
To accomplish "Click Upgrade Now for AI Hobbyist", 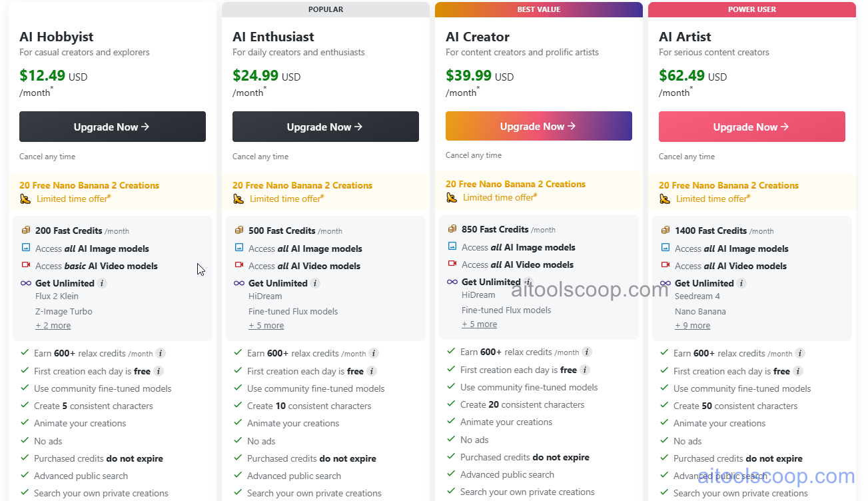I will point(112,127).
